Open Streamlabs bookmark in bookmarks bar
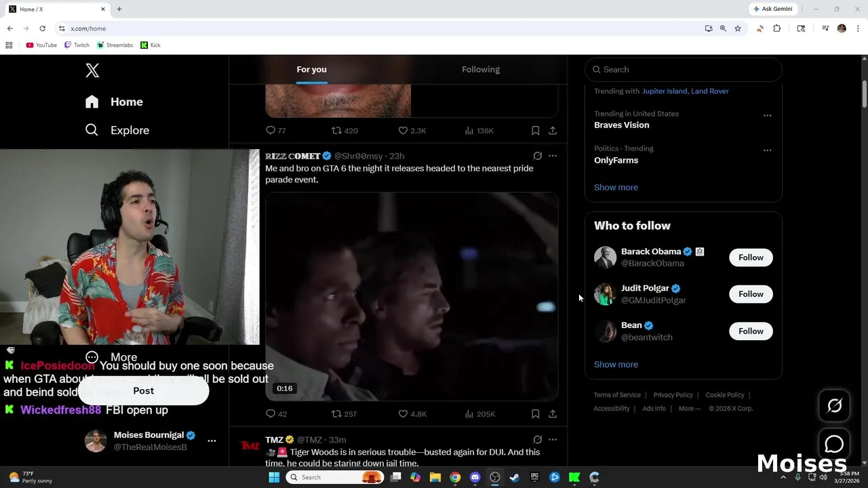 click(x=115, y=45)
